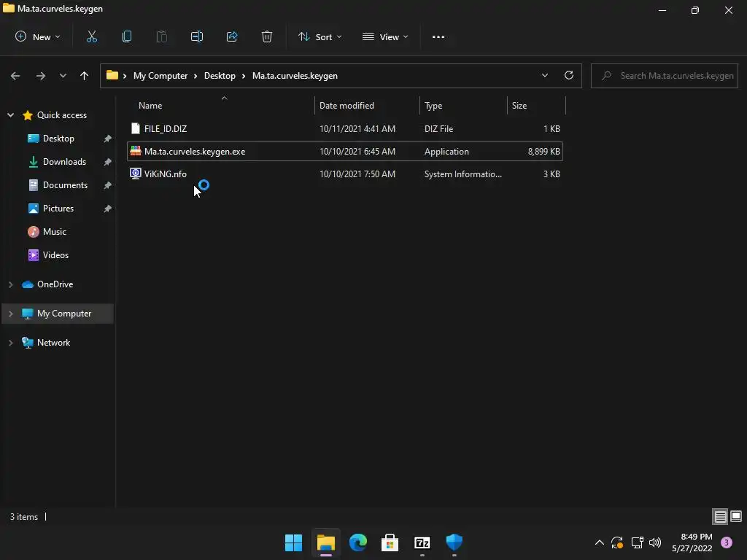This screenshot has height=560, width=747.
Task: Switch to details view icon in status bar
Action: tap(720, 516)
